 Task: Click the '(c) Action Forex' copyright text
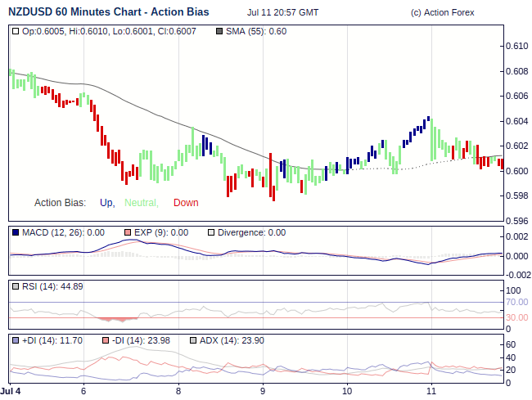point(442,13)
